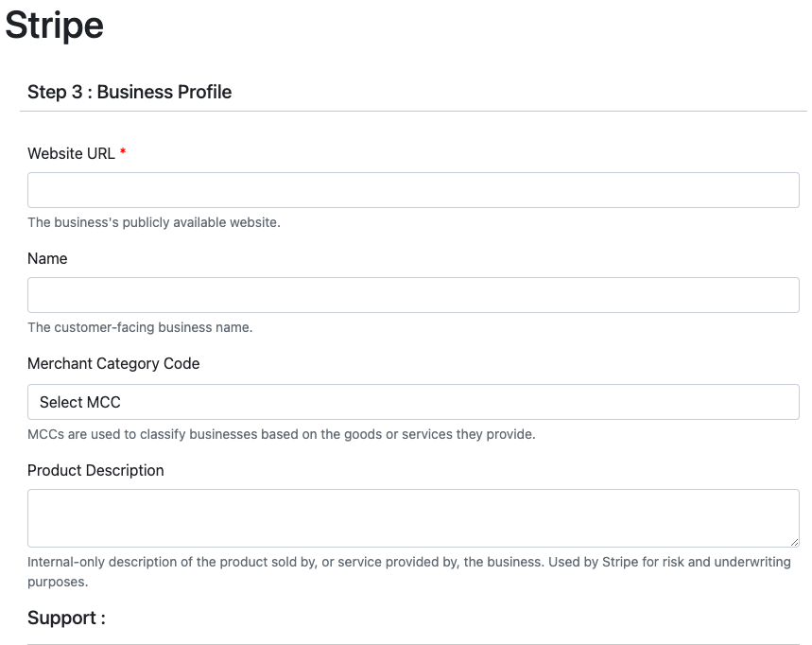Click the Website URL label
812x645 pixels.
click(71, 153)
